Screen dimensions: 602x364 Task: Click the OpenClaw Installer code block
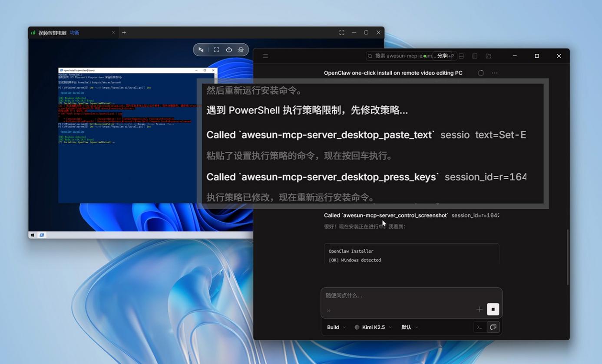411,254
